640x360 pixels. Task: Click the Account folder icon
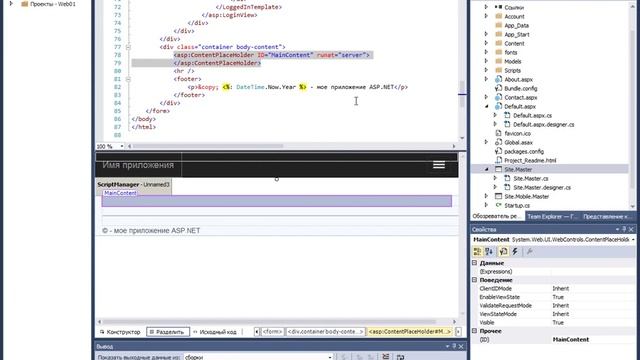coord(498,16)
